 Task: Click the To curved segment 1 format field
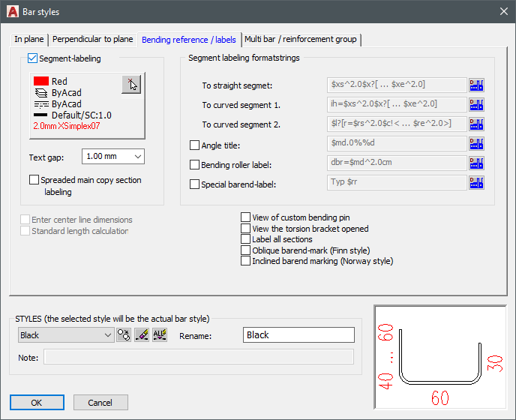click(397, 104)
